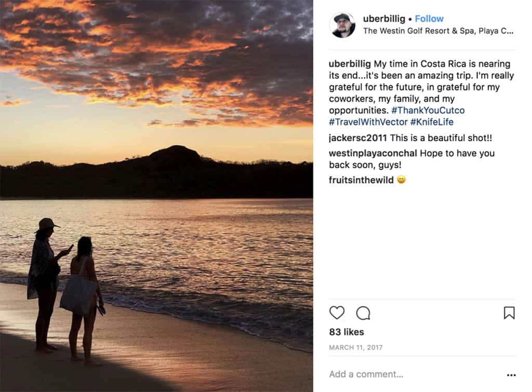Viewport: 532px width, 392px height.
Task: Open The Westin Golf Resort & Spa location page
Action: coord(422,31)
